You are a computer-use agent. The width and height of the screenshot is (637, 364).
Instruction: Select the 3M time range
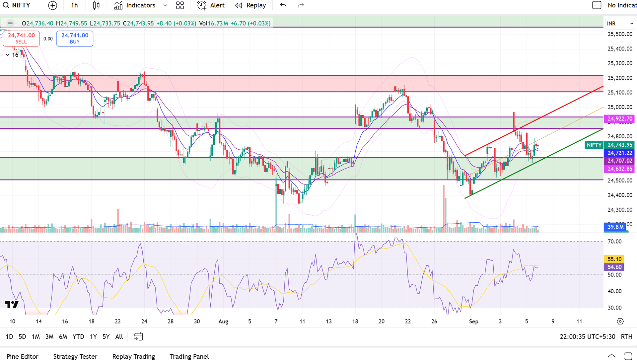49,337
